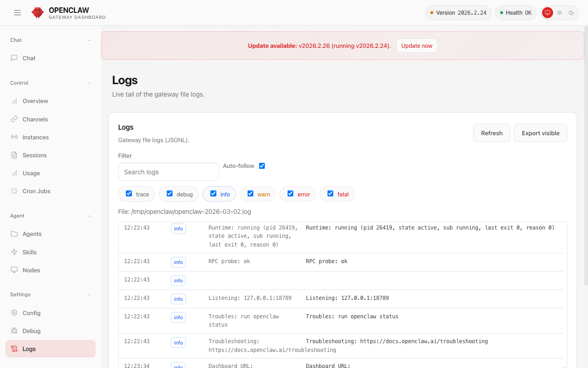Click the Update now button
Viewport: 588px width, 368px height.
417,46
